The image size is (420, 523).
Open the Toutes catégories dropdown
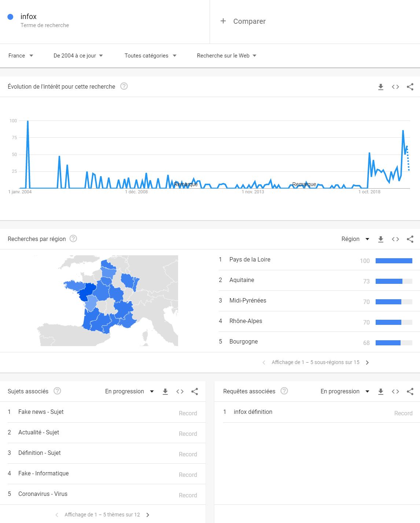click(x=150, y=56)
